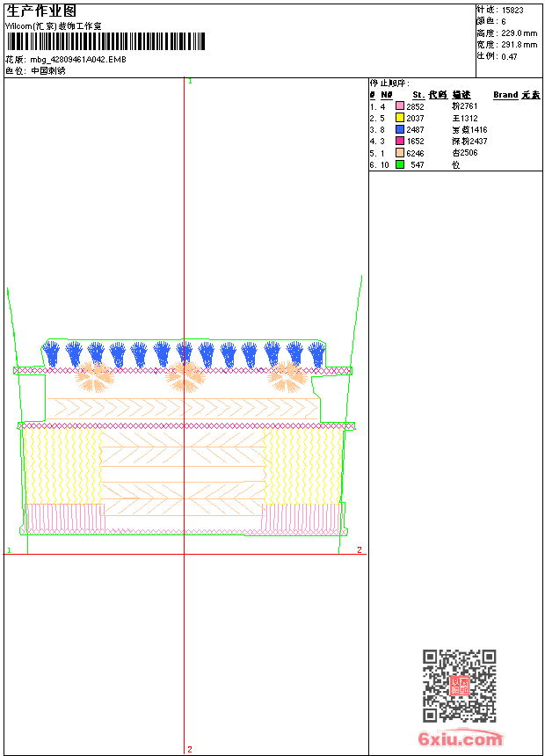
Task: Click the N# column header
Action: [386, 95]
